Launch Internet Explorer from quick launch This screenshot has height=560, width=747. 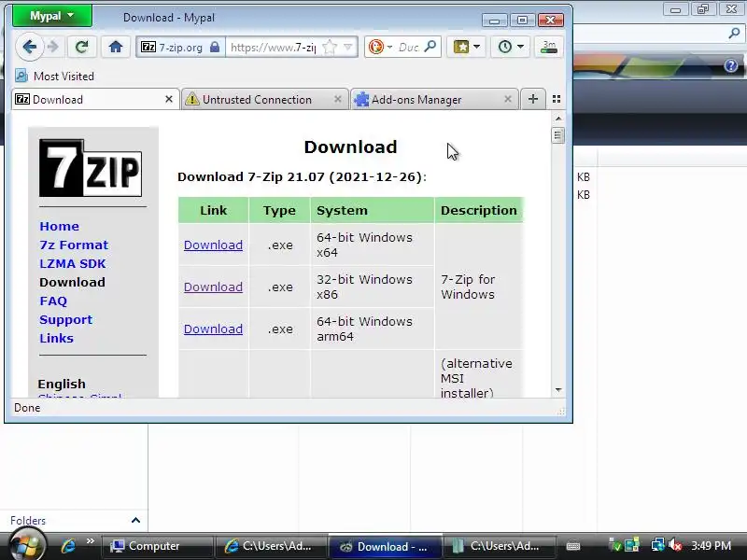68,546
